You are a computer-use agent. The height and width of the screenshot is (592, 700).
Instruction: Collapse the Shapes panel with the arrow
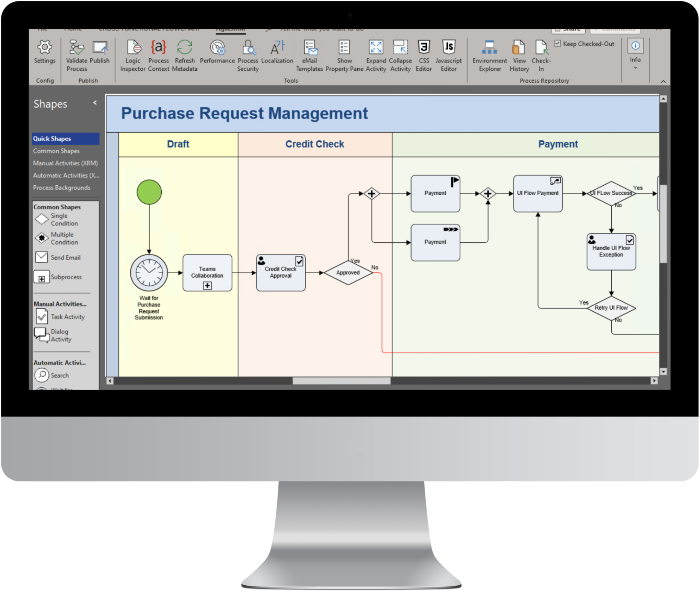point(95,103)
